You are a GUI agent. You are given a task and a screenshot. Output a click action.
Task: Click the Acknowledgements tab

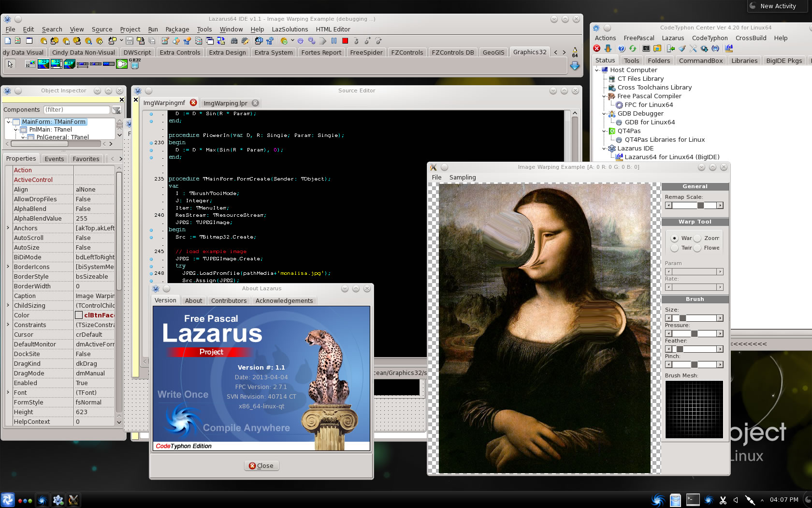pyautogui.click(x=284, y=300)
